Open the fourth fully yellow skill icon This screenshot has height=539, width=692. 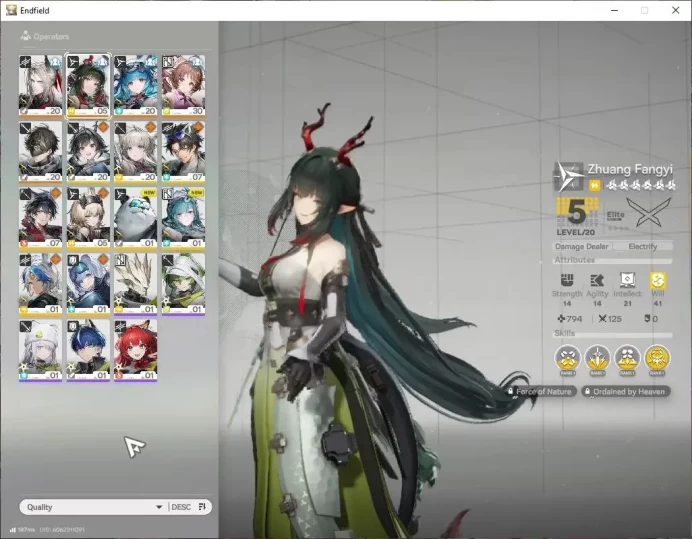[x=657, y=358]
